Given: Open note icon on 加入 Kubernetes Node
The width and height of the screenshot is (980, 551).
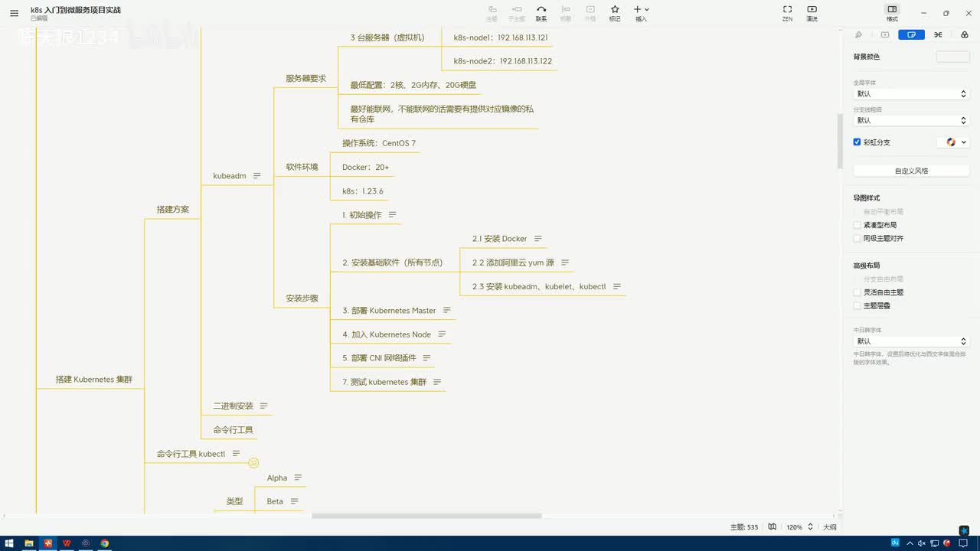Looking at the screenshot, I should [x=442, y=334].
